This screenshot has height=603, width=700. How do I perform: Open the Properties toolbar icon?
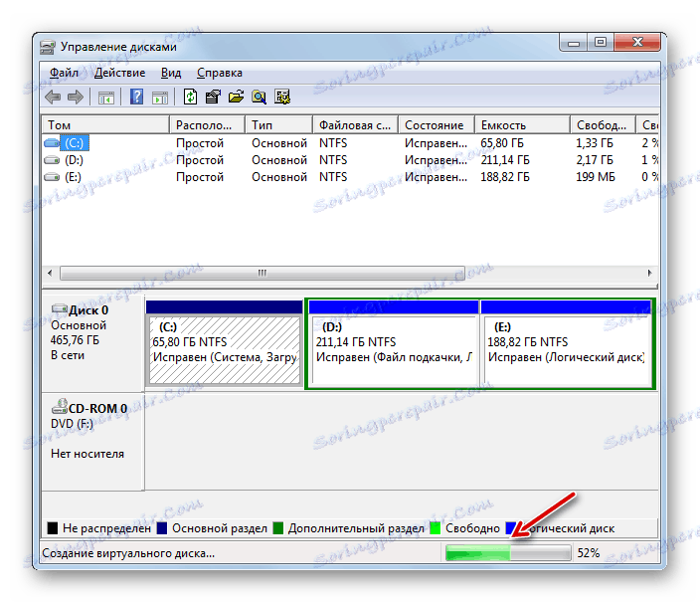(213, 97)
